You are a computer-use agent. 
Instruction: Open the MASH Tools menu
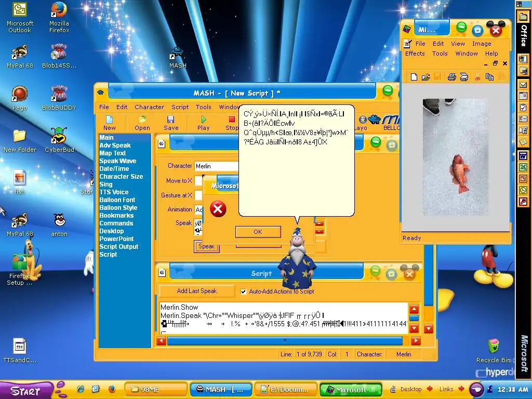tap(203, 107)
